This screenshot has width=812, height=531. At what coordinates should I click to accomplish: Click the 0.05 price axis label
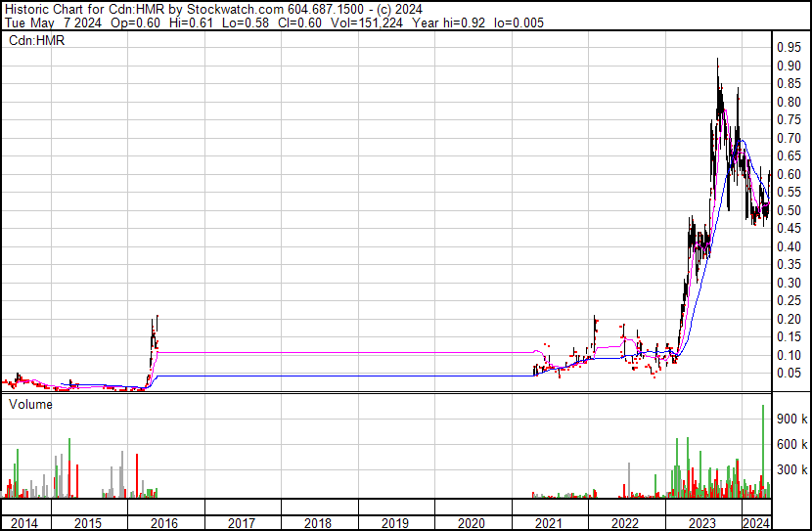(x=788, y=374)
